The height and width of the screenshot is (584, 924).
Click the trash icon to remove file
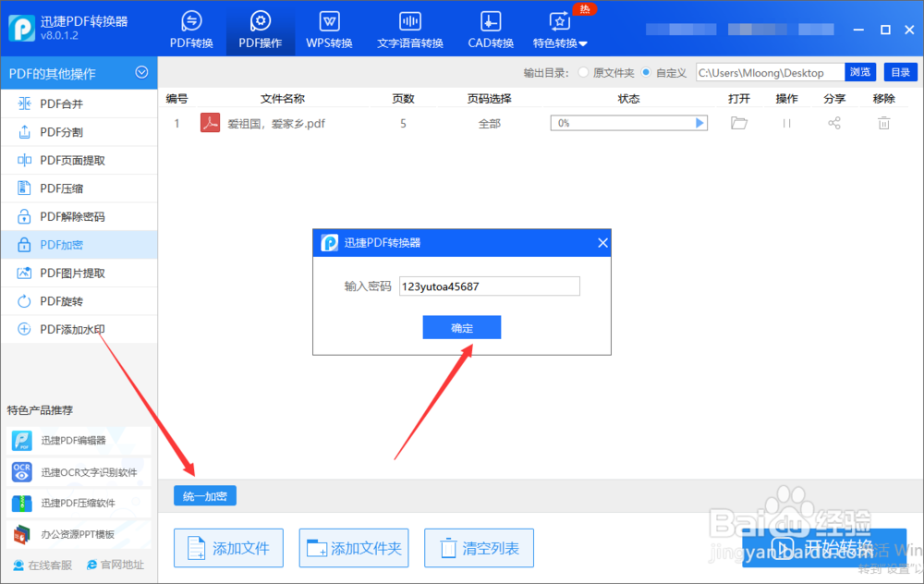coord(884,123)
